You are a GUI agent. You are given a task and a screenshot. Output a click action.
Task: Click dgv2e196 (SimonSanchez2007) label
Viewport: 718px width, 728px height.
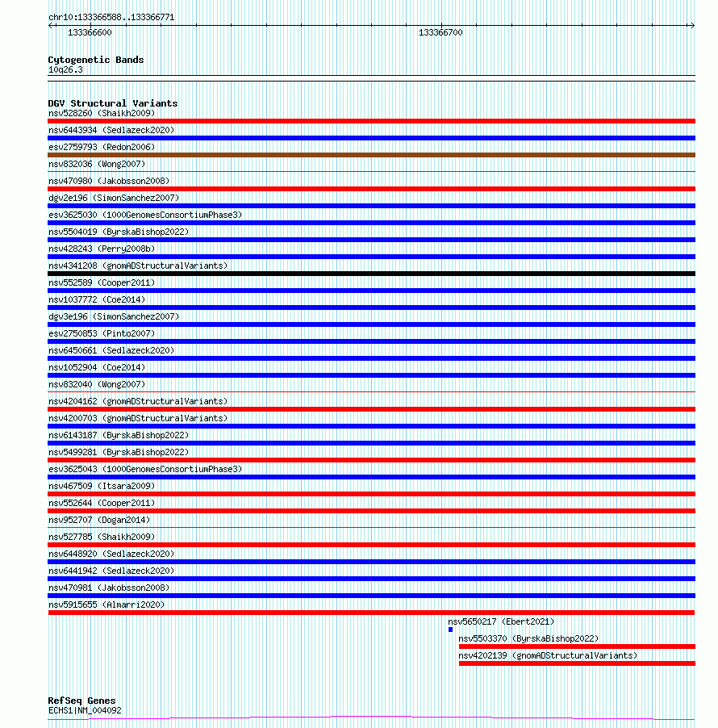[x=114, y=198]
